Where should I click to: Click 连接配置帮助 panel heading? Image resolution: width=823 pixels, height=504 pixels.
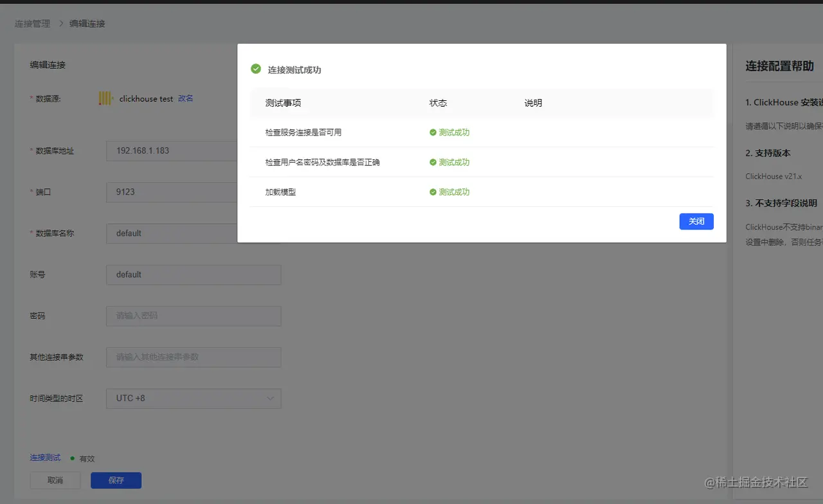click(x=780, y=66)
